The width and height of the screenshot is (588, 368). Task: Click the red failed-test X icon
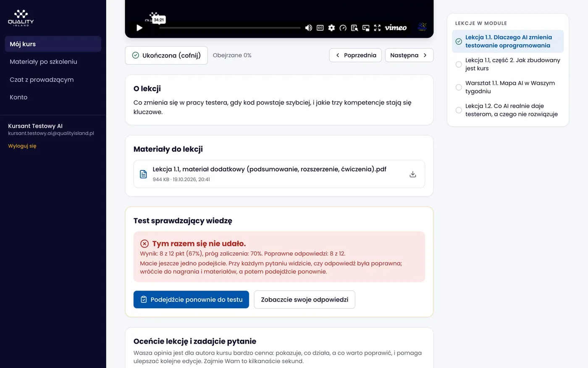[144, 244]
